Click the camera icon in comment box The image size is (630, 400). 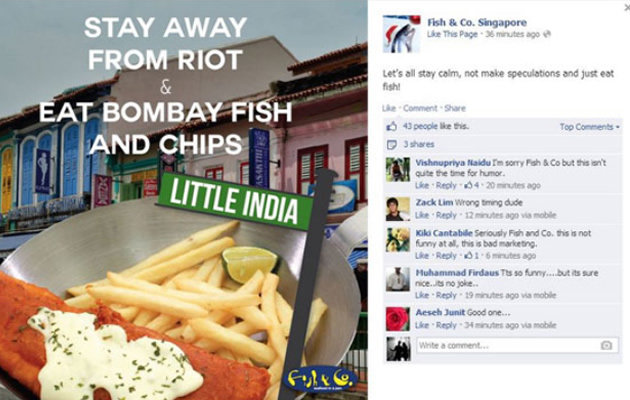coord(606,345)
